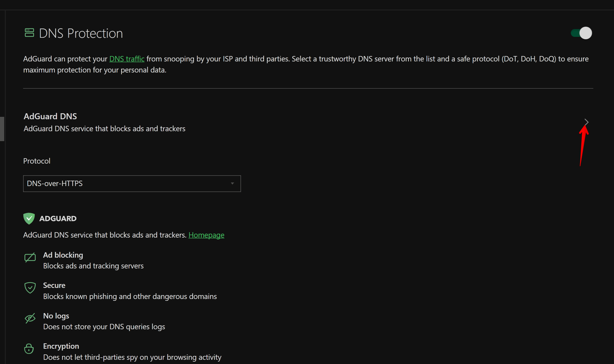Screen dimensions: 614x364
Task: Click the DNS Protection server icon
Action: 29,33
